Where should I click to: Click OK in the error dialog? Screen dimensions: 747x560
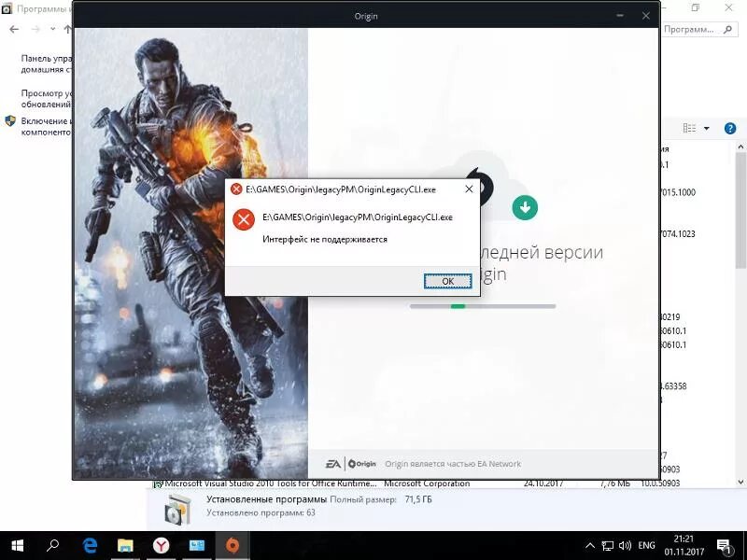point(448,281)
